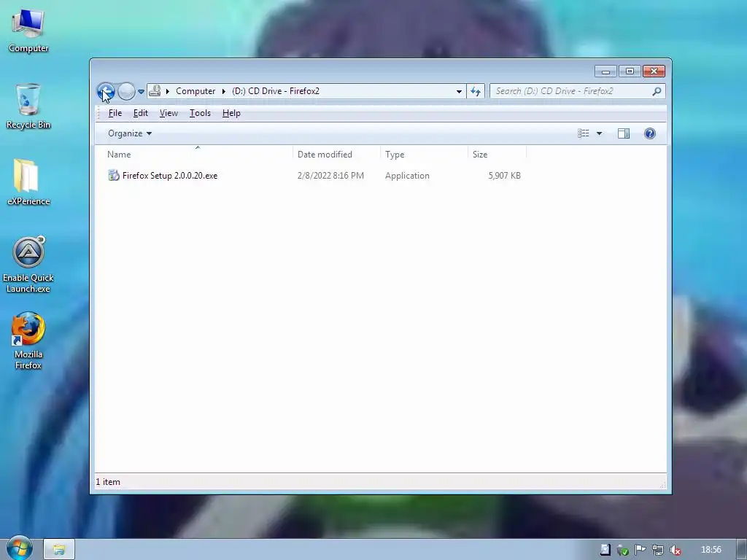Click the 5,907 KB size cell
Screen dimensions: 747x560
pos(504,176)
